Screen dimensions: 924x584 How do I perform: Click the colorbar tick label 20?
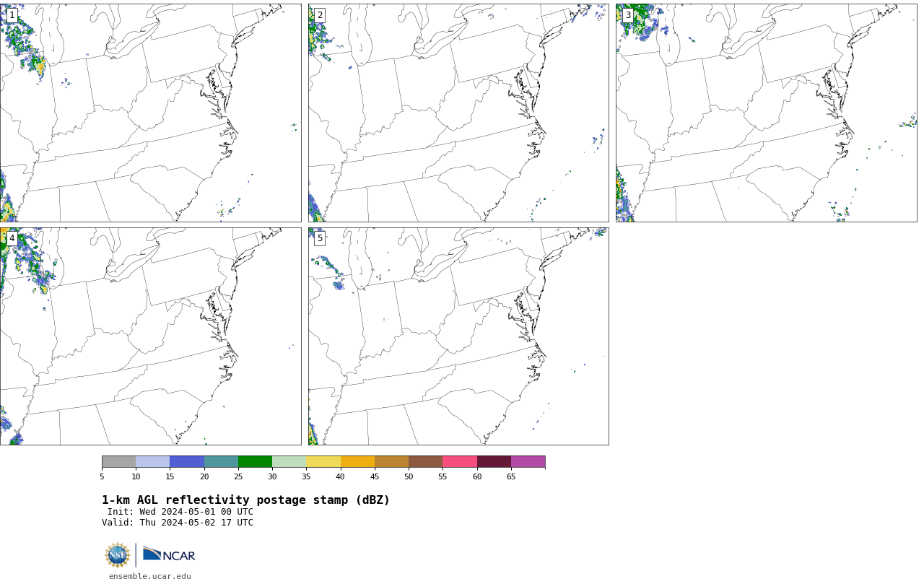click(204, 476)
